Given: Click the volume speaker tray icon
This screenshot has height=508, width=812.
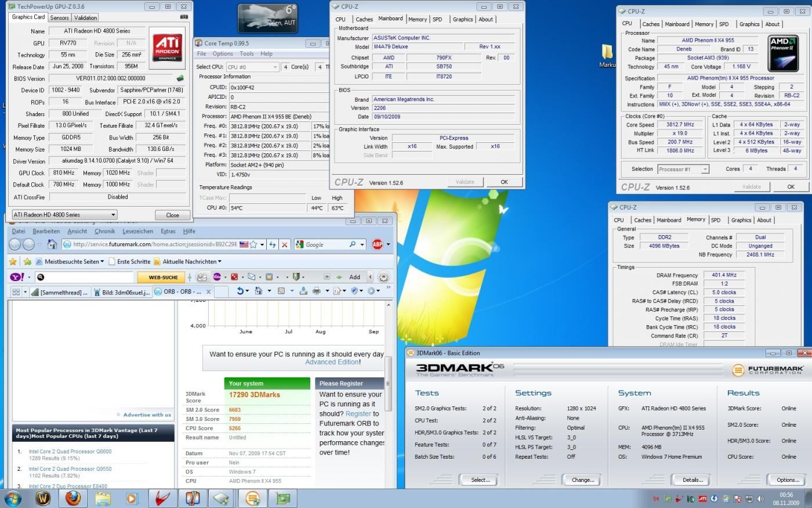Looking at the screenshot, I should tap(760, 499).
